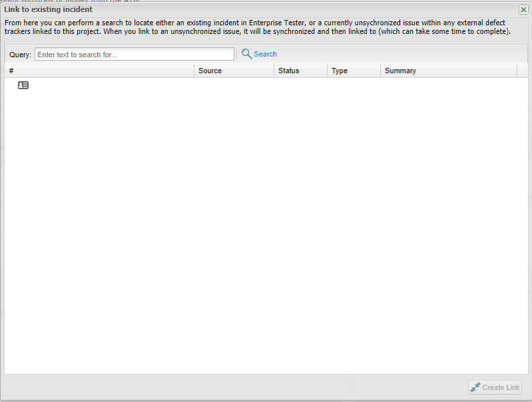Click blank header cell right of Summary
Image resolution: width=532 pixels, height=402 pixels.
click(x=522, y=71)
